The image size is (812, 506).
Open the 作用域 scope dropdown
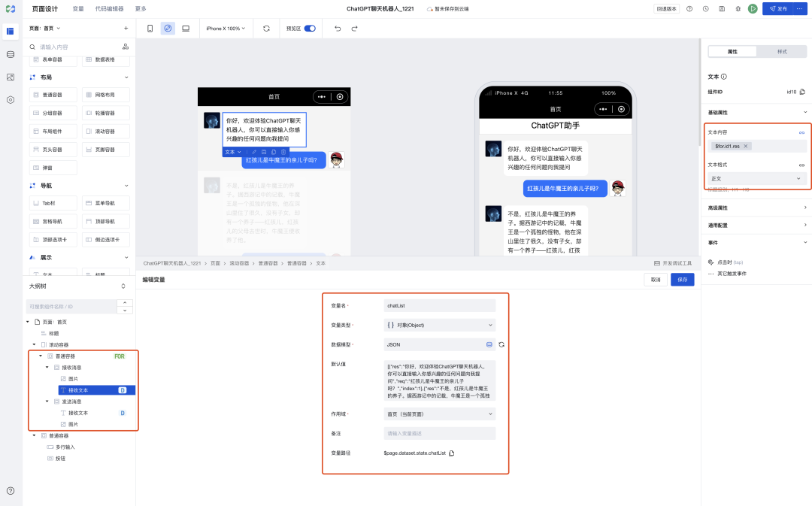(x=438, y=414)
